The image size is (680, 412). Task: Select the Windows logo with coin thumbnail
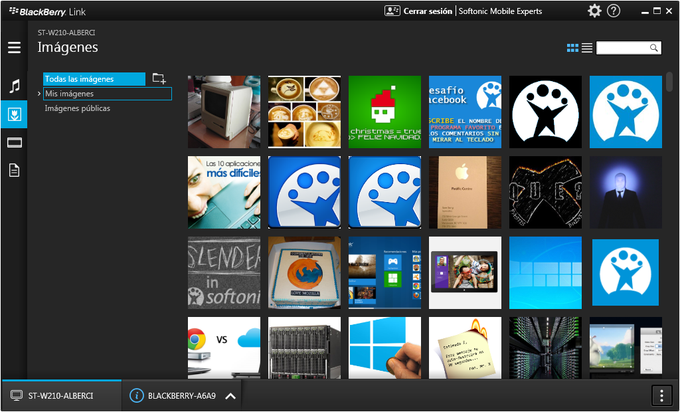[385, 348]
